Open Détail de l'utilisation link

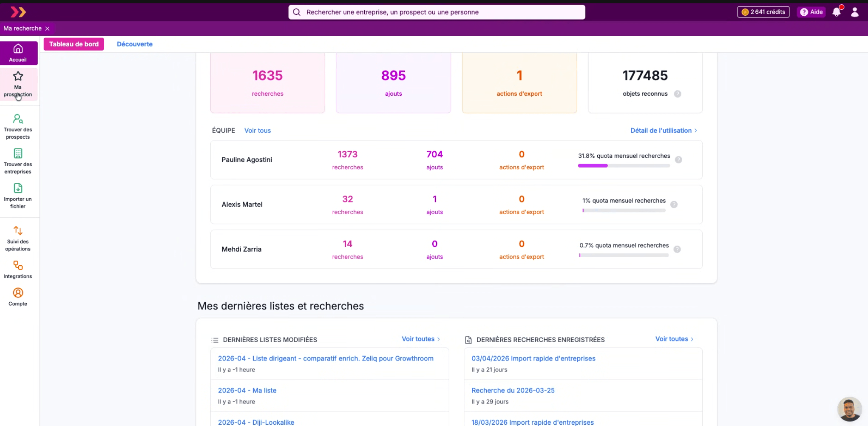[664, 131]
